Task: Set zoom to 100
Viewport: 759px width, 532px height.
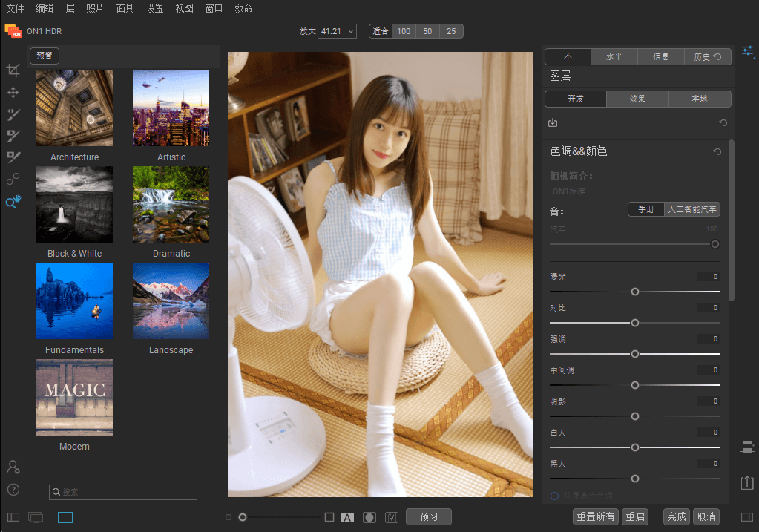Action: [x=404, y=31]
